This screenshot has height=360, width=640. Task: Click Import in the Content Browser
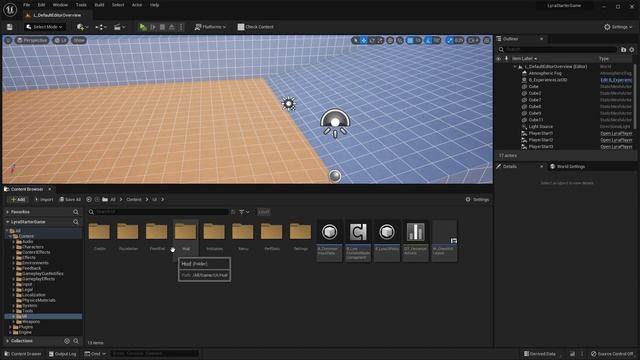44,200
